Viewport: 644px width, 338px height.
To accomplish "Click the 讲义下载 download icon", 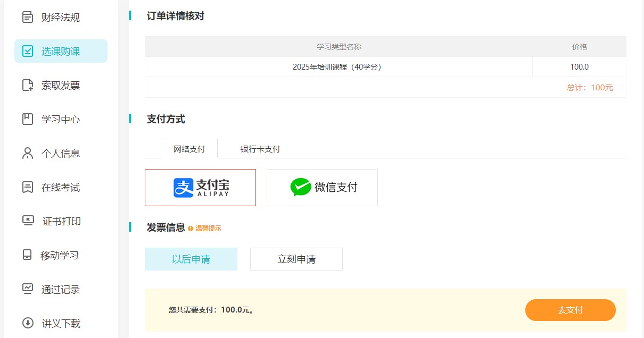I will 27,323.
